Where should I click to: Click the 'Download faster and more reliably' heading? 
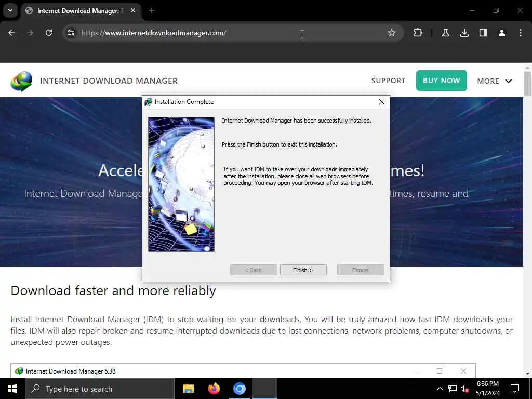pos(113,291)
